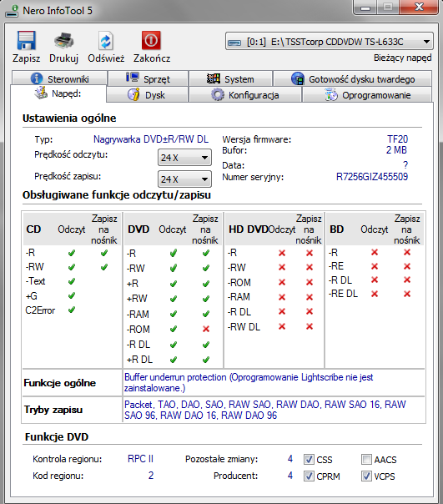This screenshot has height=504, width=443.
Task: Click the HD DVD column header
Action: 248,229
